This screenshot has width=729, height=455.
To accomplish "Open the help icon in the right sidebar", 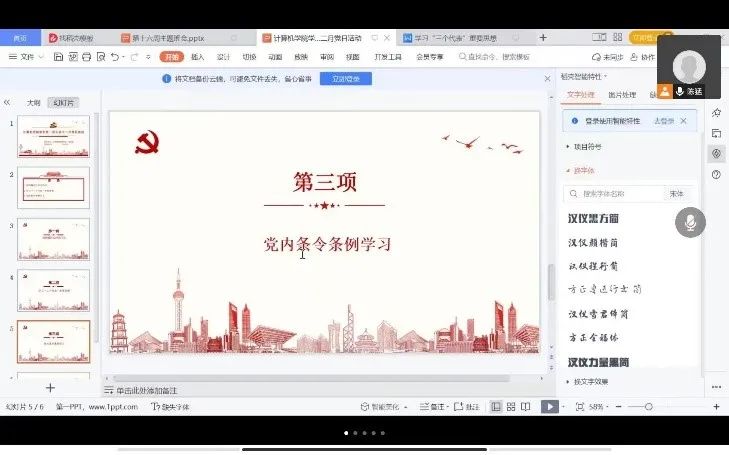I will click(x=716, y=175).
